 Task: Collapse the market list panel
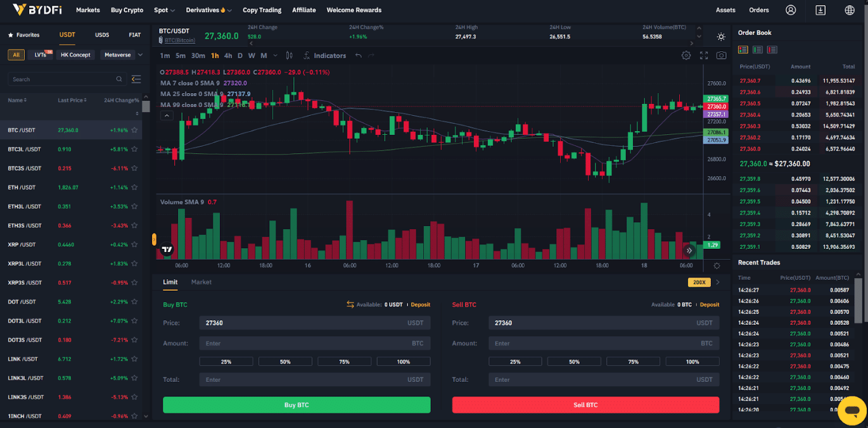coord(136,79)
